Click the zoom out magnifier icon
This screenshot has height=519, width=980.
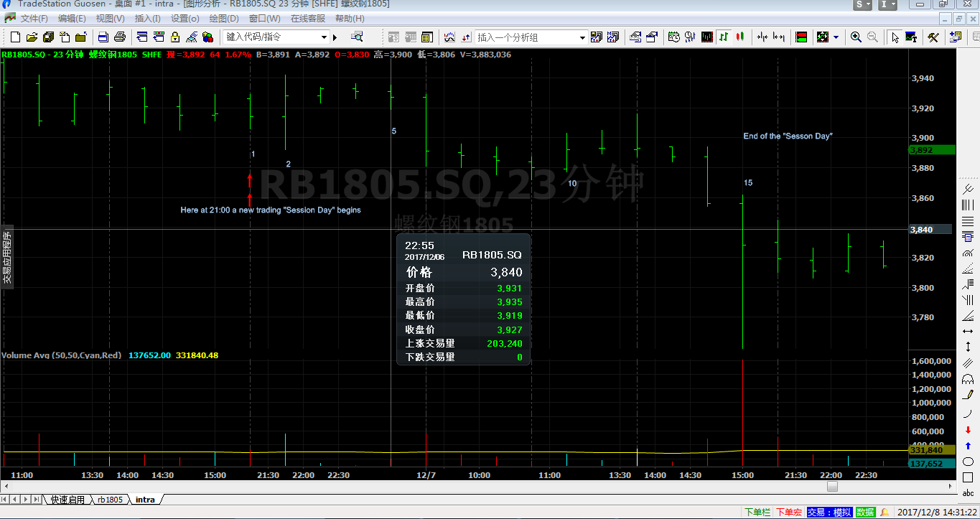[x=872, y=37]
